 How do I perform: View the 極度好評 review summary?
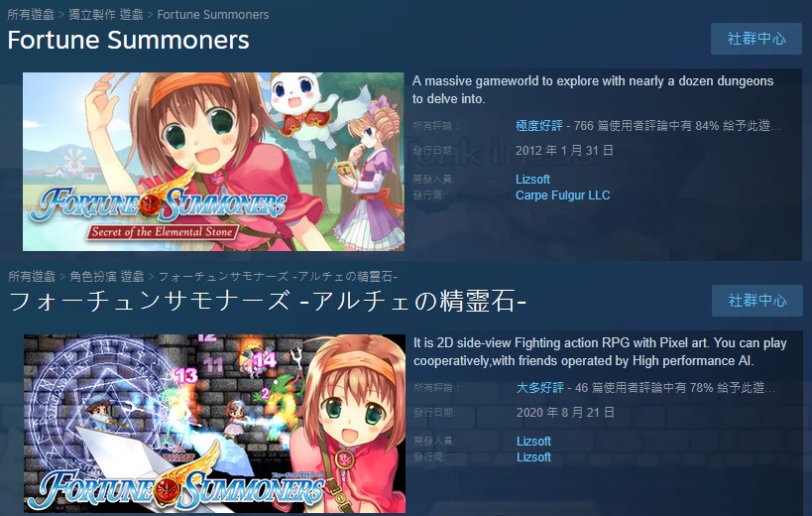coord(538,126)
